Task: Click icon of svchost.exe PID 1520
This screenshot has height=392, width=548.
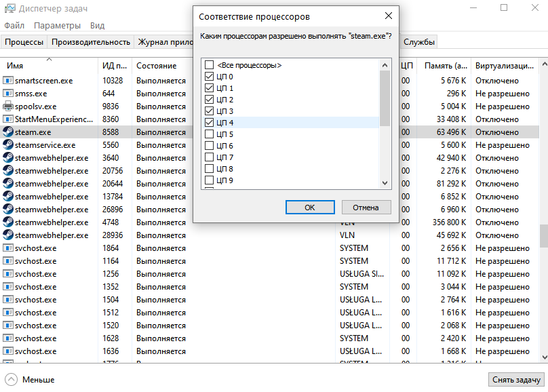Action: pyautogui.click(x=8, y=326)
